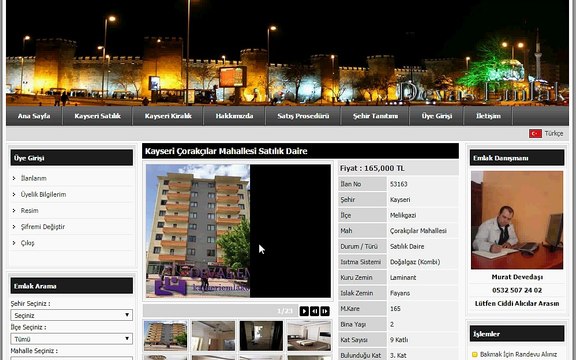Open Üyelik Bilgilerim link
576x360 pixels.
(x=43, y=194)
